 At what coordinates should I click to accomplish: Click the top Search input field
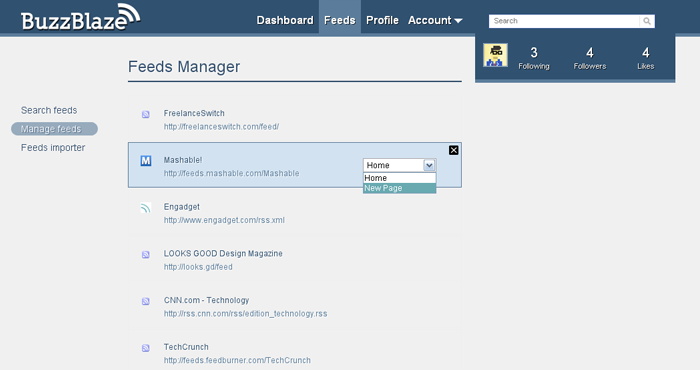(564, 21)
